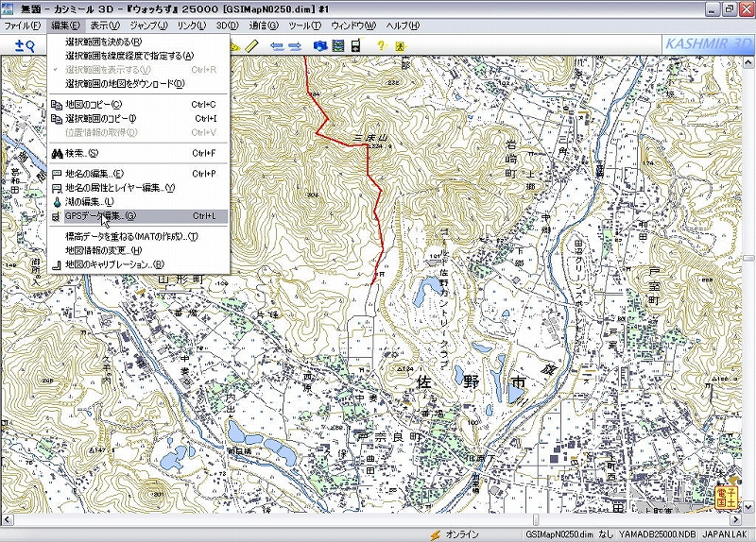Open 地名の編集..(E) entry
The height and width of the screenshot is (542, 756).
(138, 174)
